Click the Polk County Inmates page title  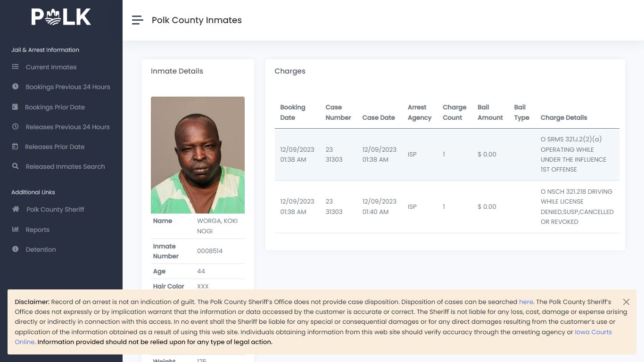(197, 20)
